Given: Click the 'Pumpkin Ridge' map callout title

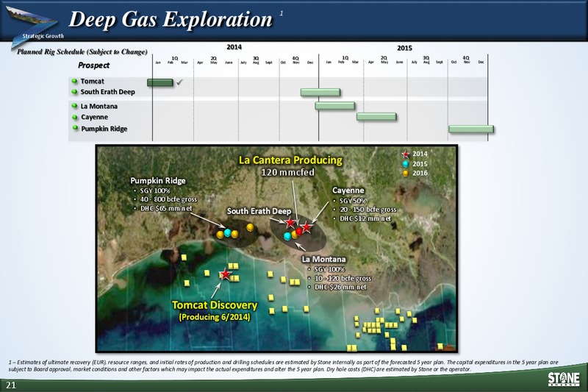Looking at the screenshot, I should coord(158,181).
